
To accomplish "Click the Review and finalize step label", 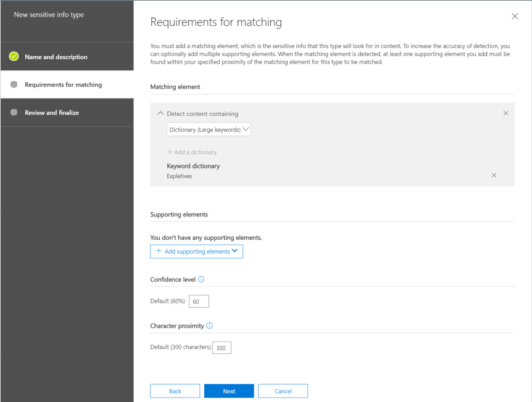I will click(52, 112).
